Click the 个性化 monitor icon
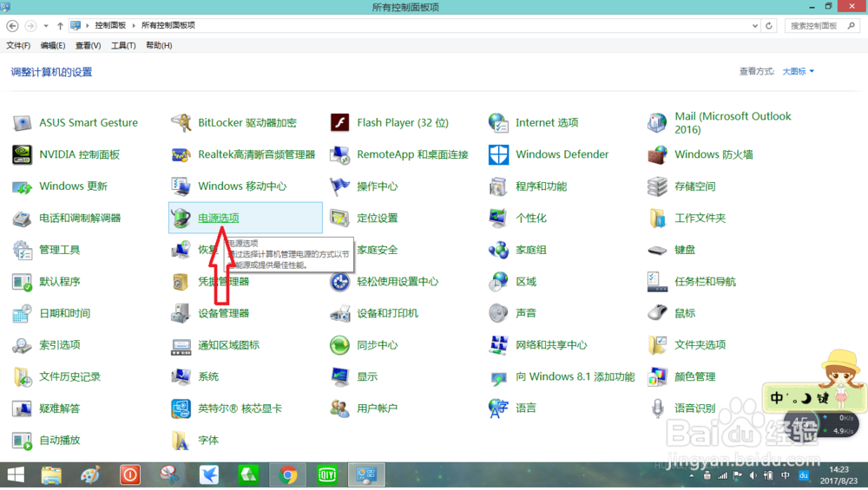The image size is (868, 490). pyautogui.click(x=498, y=219)
